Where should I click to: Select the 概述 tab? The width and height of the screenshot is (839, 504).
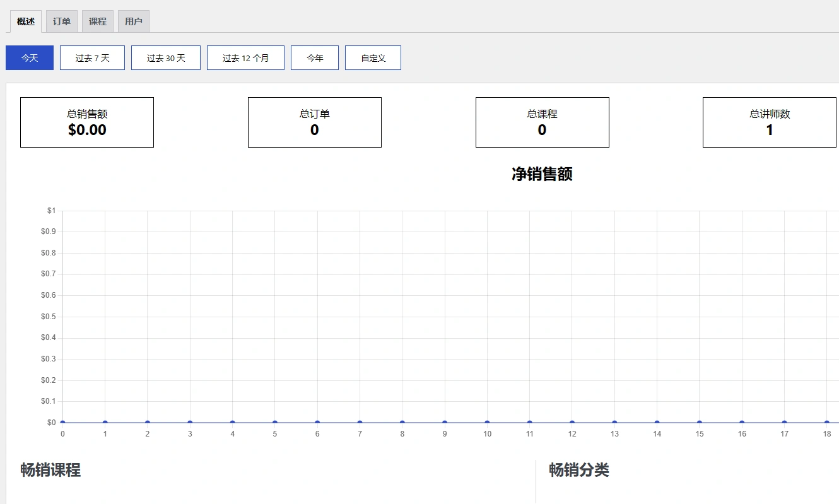pos(25,21)
